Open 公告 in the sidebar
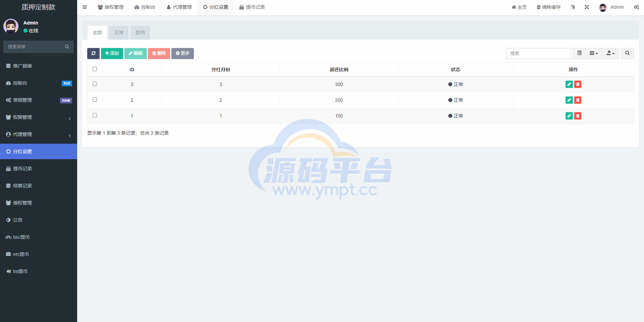Viewport: 644px width, 322px height. point(39,220)
